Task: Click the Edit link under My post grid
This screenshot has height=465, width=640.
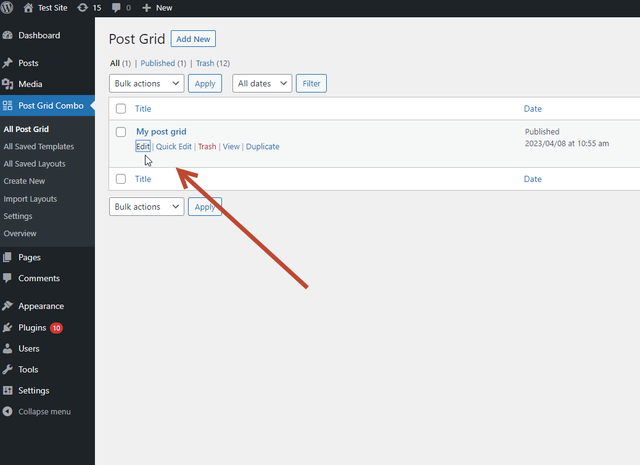Action: point(143,146)
